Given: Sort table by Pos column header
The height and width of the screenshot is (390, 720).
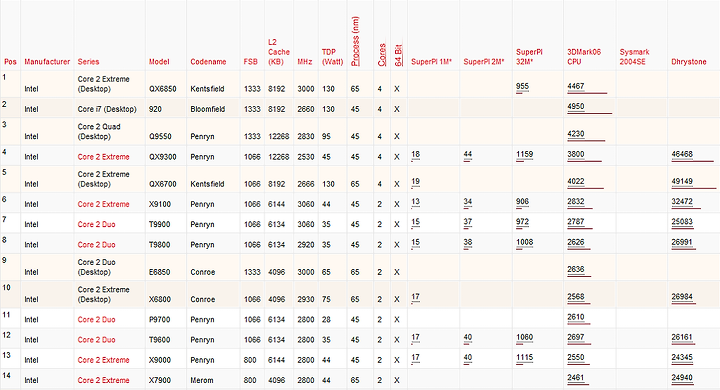Looking at the screenshot, I should [x=10, y=62].
